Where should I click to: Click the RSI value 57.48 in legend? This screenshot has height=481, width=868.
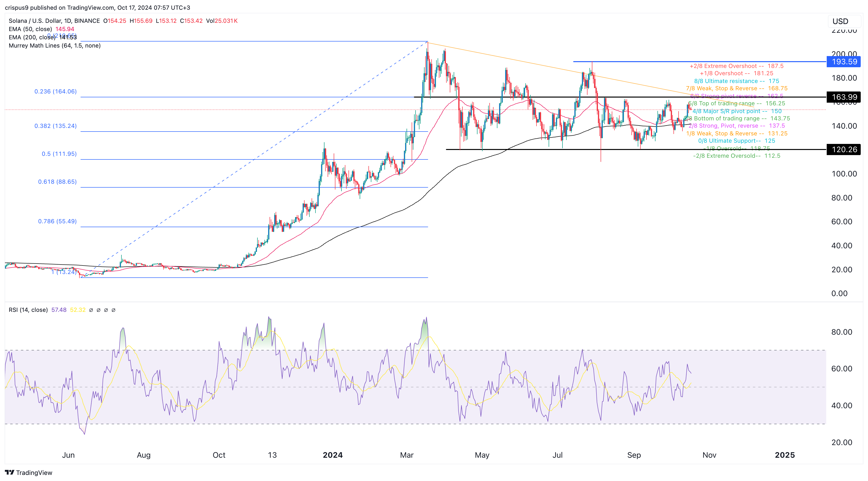59,310
